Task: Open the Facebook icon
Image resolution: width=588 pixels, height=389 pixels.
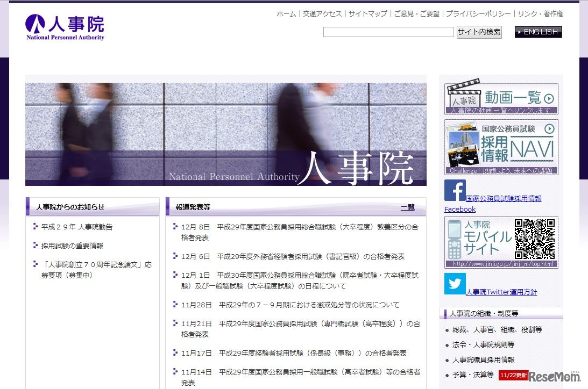Action: point(455,191)
